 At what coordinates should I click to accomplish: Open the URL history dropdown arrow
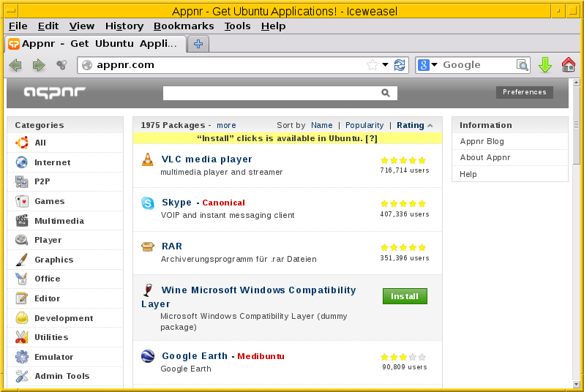tap(386, 65)
